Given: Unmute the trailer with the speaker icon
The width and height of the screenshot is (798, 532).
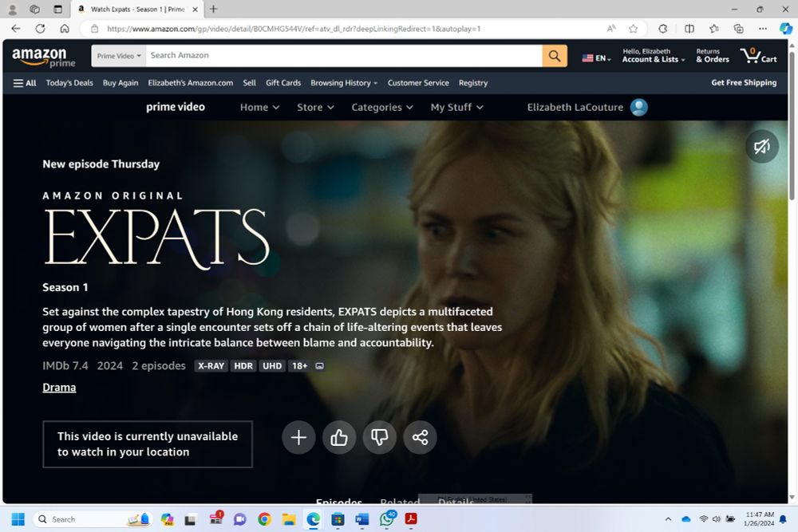Looking at the screenshot, I should point(762,147).
